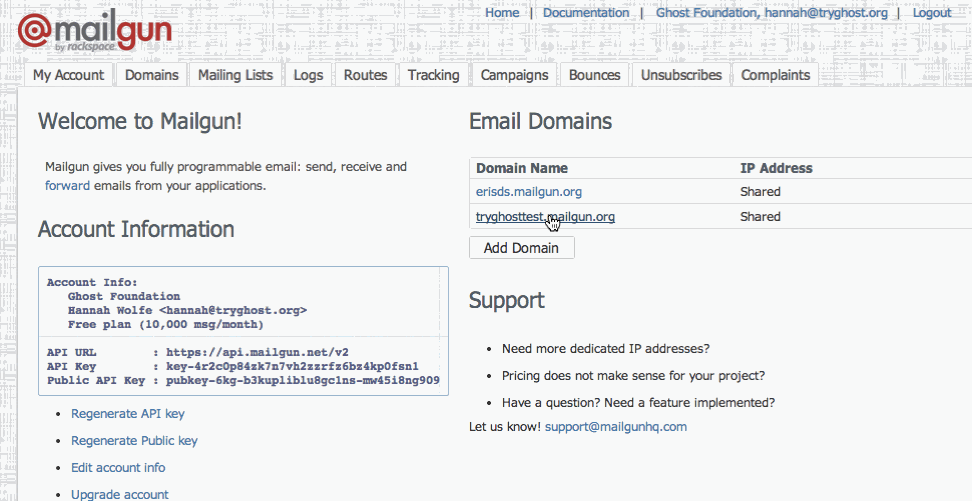
Task: Open the Logs tab
Action: (x=308, y=75)
